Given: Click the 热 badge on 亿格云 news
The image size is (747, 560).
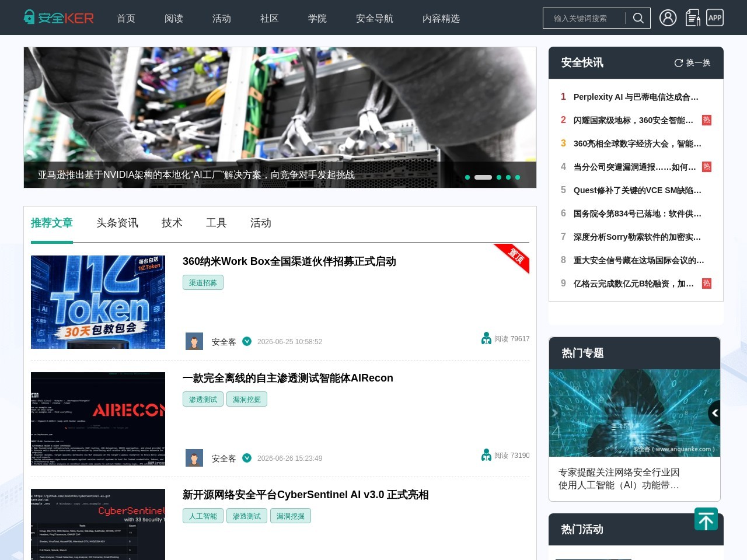Looking at the screenshot, I should pos(707,283).
